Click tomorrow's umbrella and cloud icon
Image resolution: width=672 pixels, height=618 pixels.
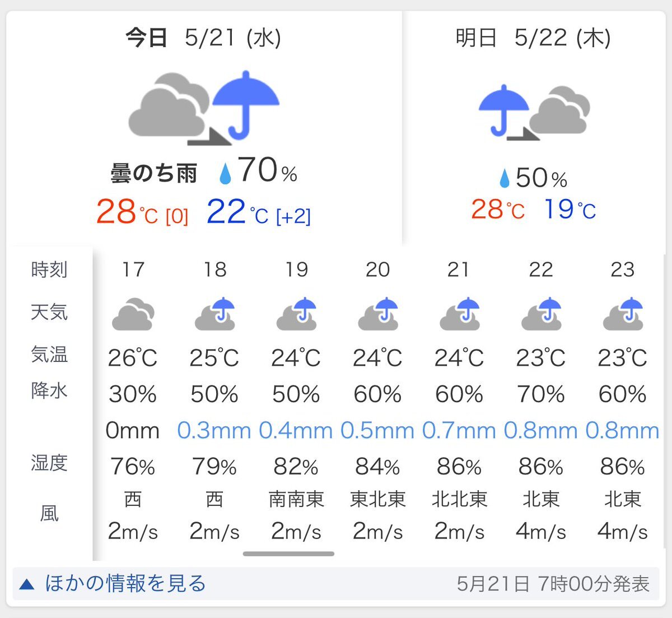click(x=534, y=112)
